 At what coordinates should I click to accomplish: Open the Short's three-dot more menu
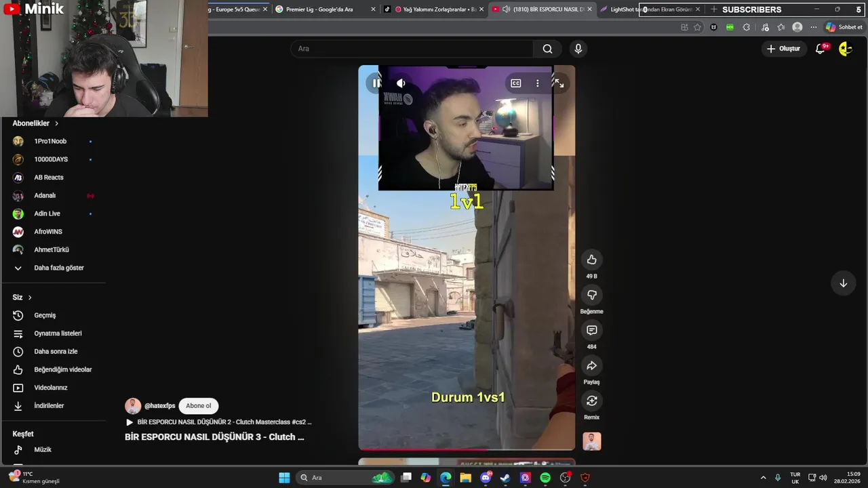[538, 83]
